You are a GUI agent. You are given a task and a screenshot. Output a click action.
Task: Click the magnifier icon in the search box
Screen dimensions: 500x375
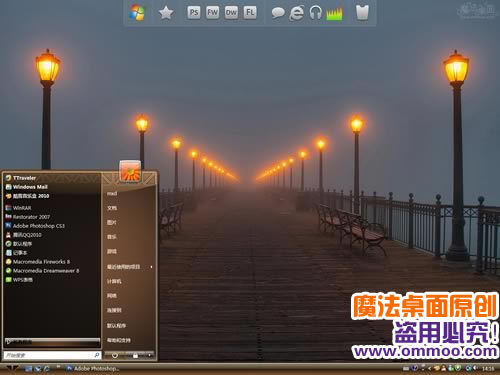pyautogui.click(x=96, y=355)
